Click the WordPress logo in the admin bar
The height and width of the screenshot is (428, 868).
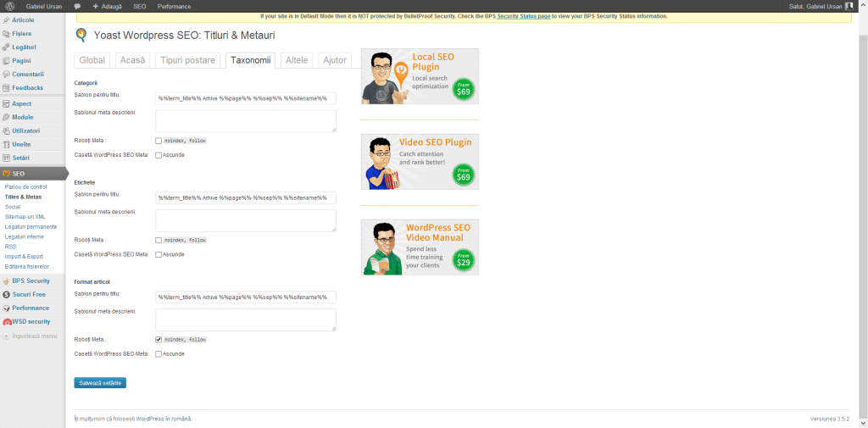(x=8, y=6)
